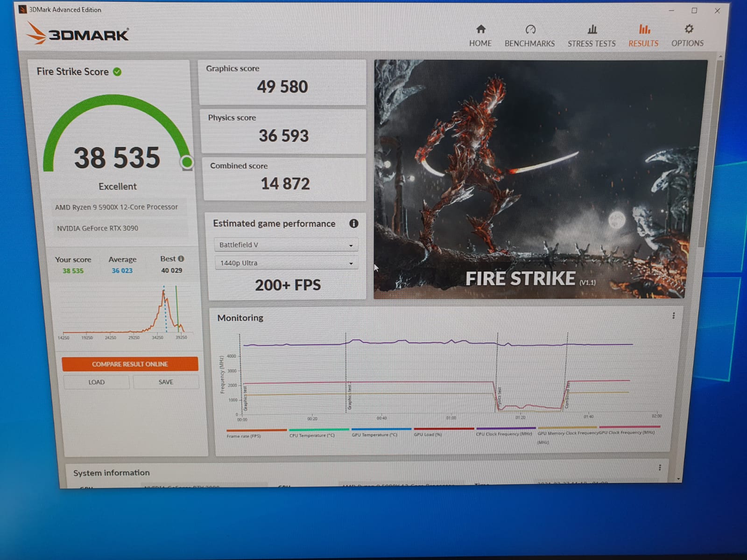Open the System information three-dot menu
The width and height of the screenshot is (747, 560).
pos(660,467)
